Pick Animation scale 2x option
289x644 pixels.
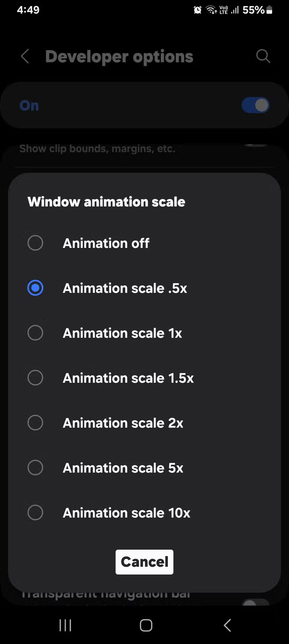click(x=35, y=423)
